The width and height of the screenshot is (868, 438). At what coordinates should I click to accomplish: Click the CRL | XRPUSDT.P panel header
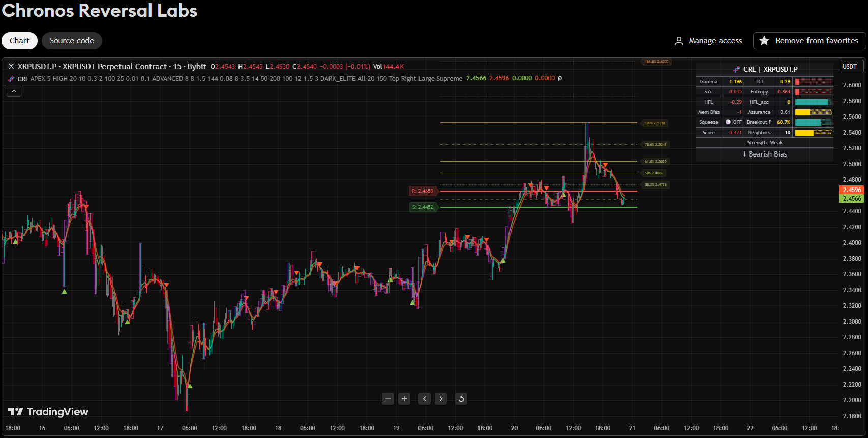pos(765,69)
